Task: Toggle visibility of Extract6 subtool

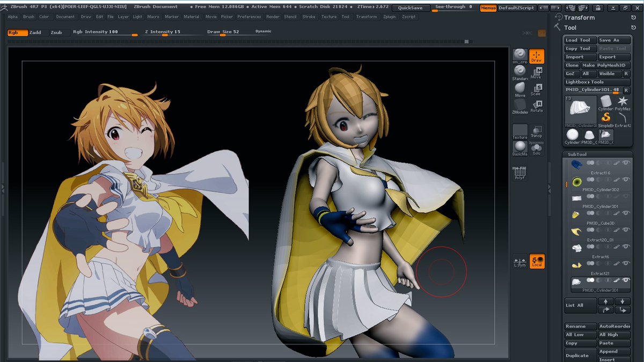Action: click(x=626, y=247)
